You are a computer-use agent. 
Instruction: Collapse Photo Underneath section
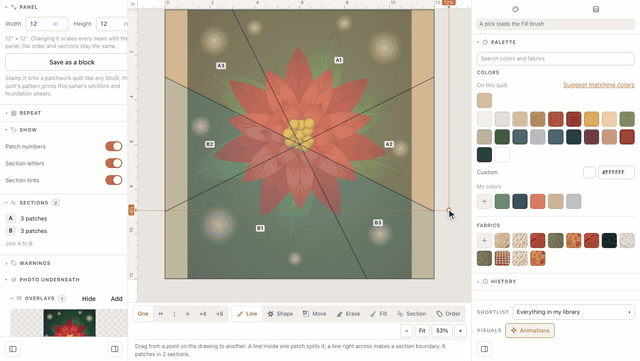[42, 280]
